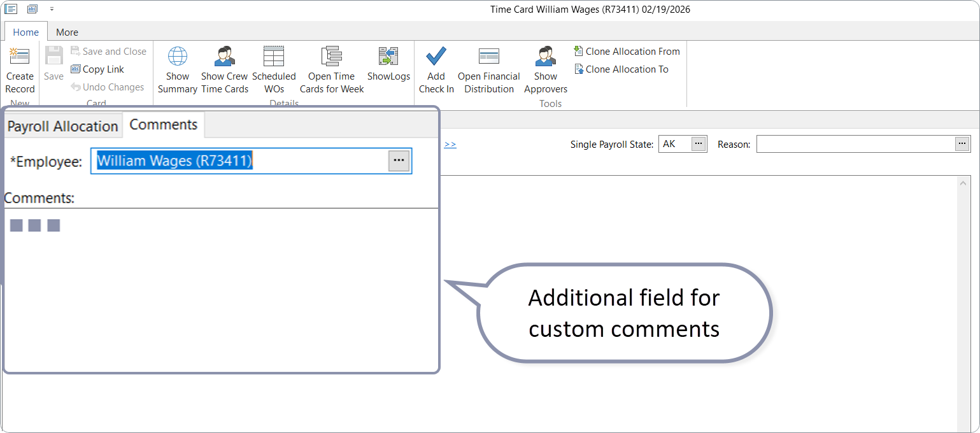Open the Single Payroll State ellipsis button
This screenshot has width=980, height=433.
tap(699, 144)
